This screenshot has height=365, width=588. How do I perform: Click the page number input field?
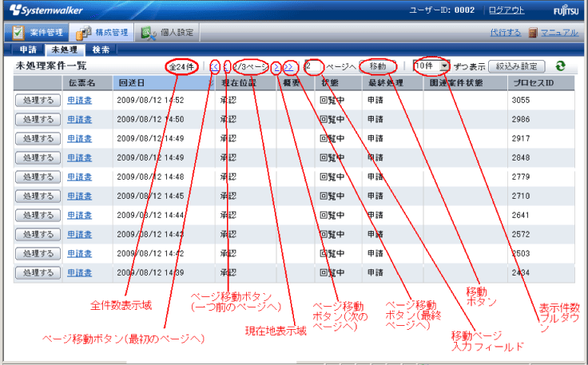pos(312,67)
